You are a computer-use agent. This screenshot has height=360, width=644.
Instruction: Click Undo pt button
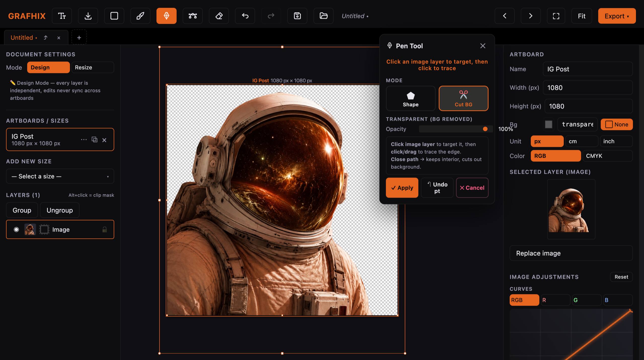click(x=437, y=188)
